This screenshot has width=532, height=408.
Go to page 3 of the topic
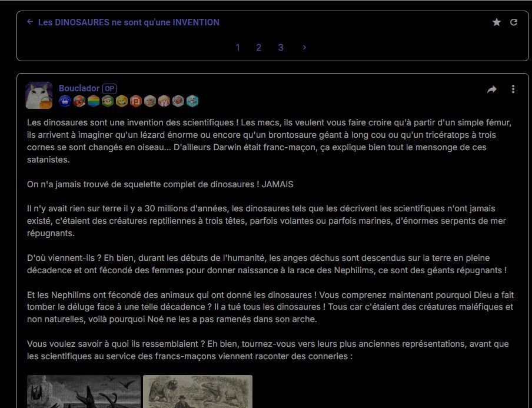[281, 48]
